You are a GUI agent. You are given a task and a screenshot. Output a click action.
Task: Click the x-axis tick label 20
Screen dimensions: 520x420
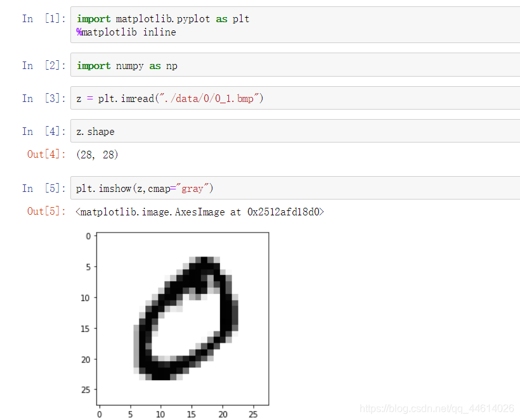[223, 414]
